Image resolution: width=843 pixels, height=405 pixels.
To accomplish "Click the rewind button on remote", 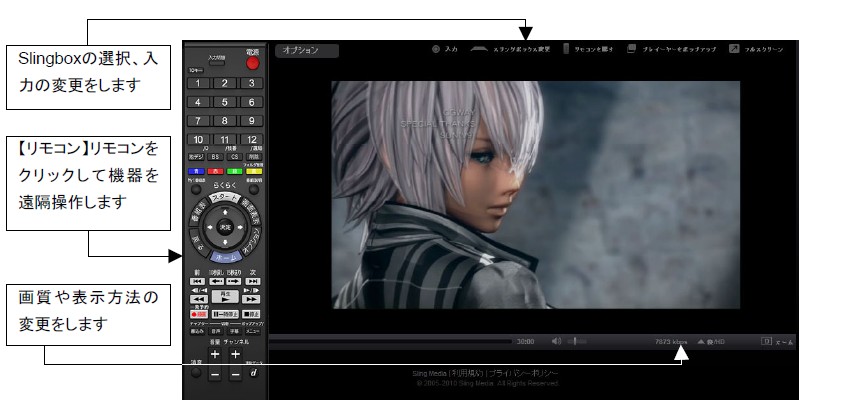I will click(x=198, y=299).
